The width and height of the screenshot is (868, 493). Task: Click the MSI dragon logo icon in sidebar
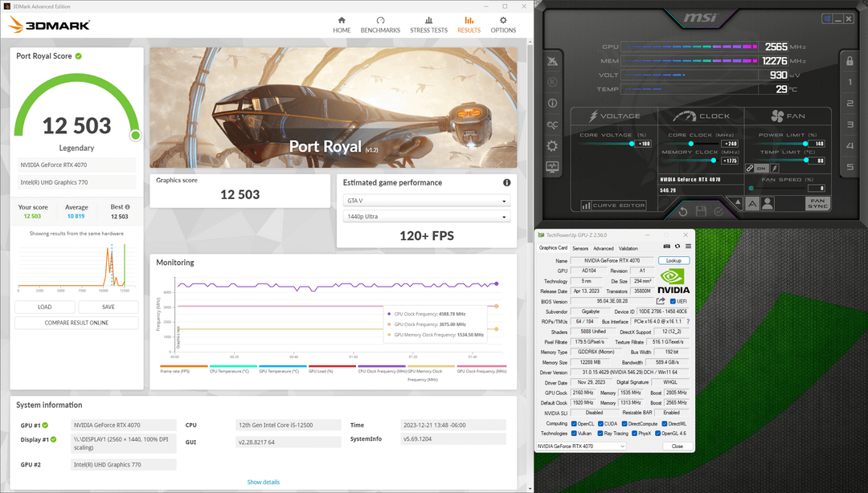coord(552,61)
